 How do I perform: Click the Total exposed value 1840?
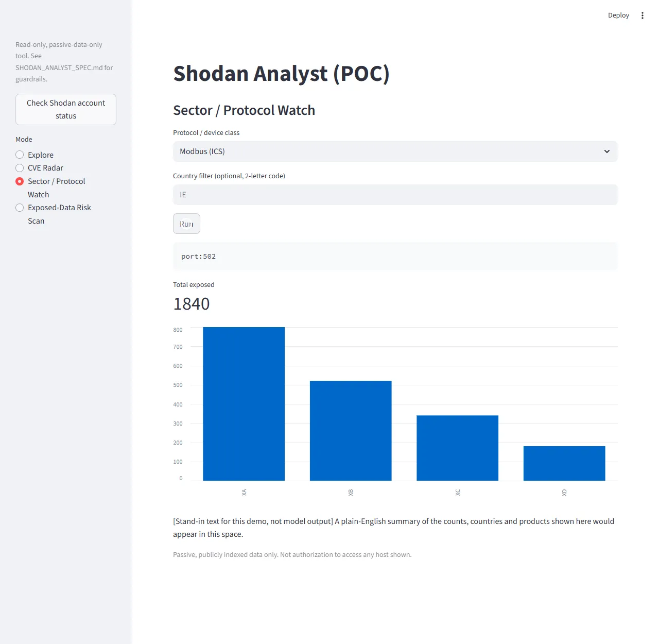[x=192, y=304]
